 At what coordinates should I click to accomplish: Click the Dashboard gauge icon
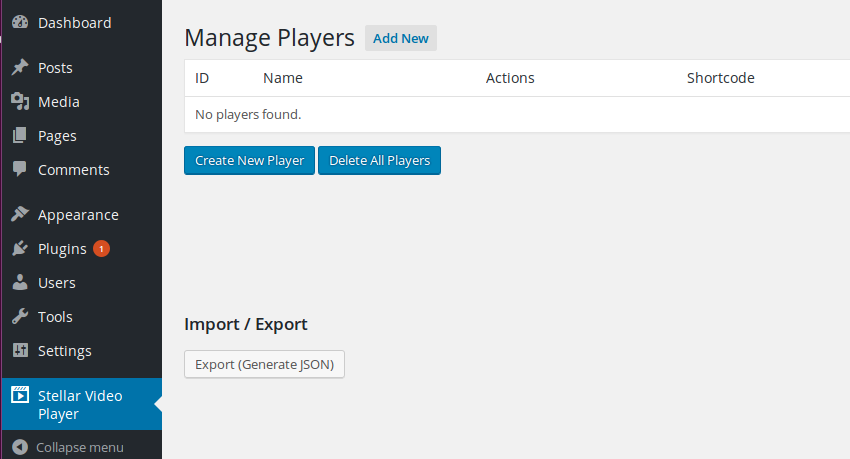click(20, 22)
